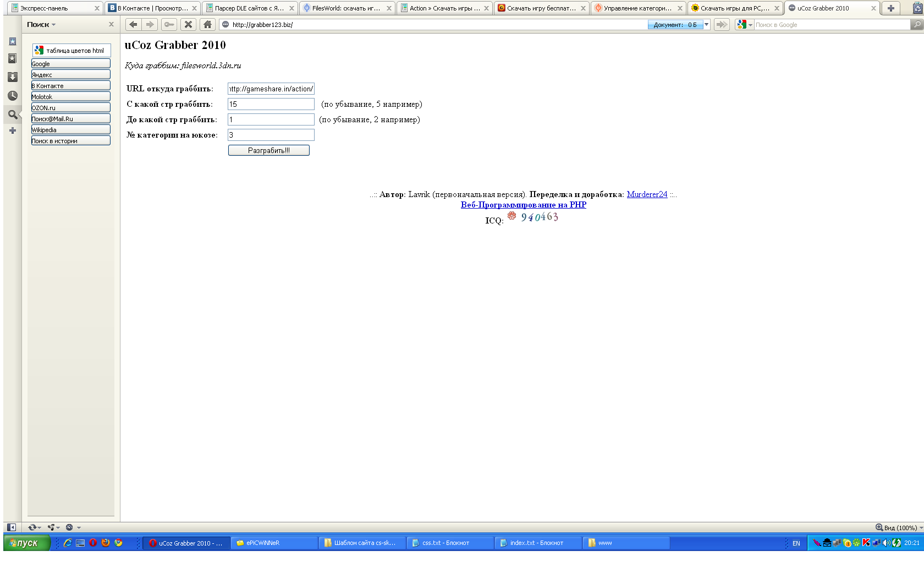Open the Bookmarks panel in the sidebar
Screen dimensions: 924x578
pos(13,41)
